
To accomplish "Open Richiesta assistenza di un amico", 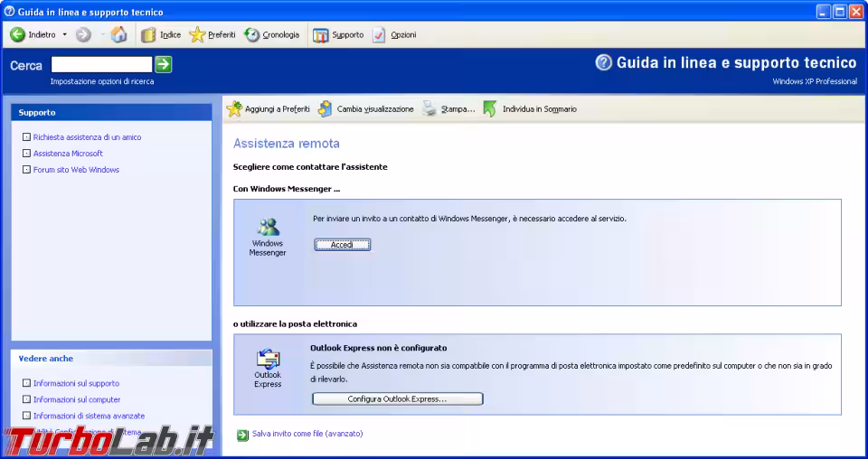I will (87, 137).
